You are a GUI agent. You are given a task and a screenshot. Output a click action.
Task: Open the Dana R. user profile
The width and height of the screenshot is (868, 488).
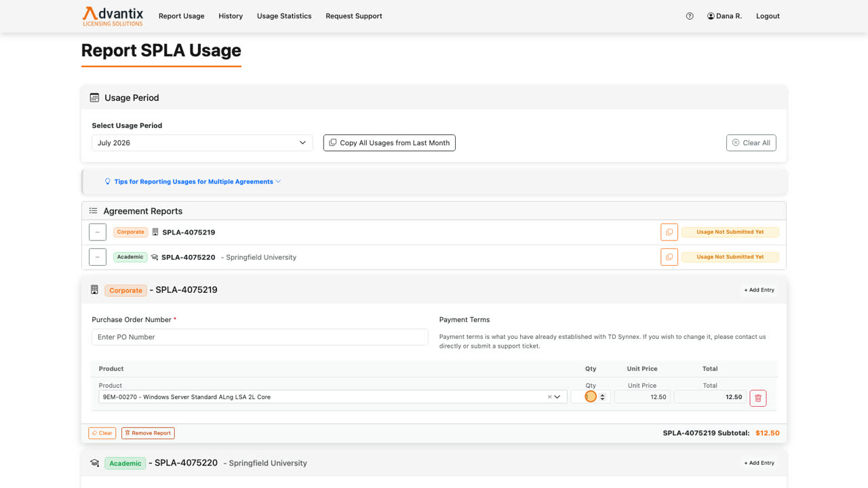[724, 16]
